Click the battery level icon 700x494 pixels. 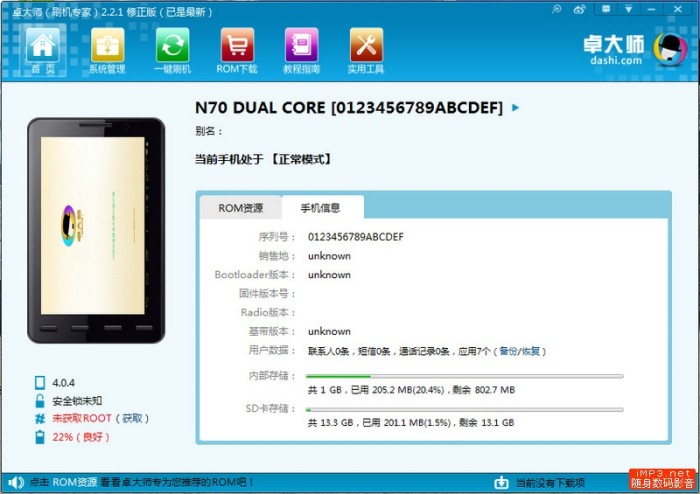(40, 437)
